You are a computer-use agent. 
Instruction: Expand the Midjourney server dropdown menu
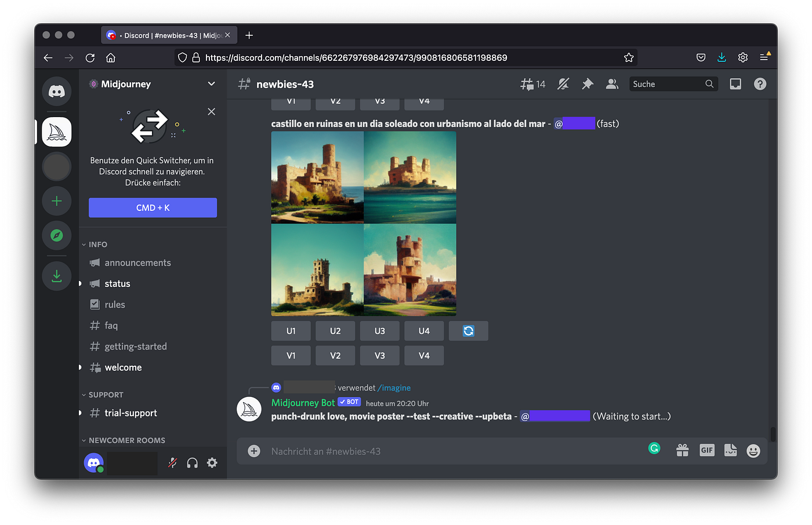click(x=211, y=84)
